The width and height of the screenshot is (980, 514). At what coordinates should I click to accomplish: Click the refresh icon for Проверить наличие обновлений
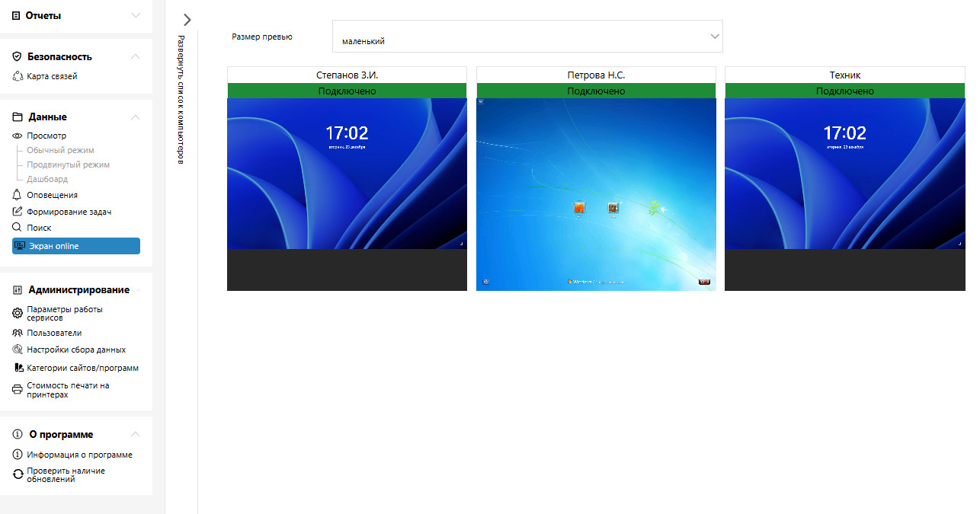click(18, 475)
